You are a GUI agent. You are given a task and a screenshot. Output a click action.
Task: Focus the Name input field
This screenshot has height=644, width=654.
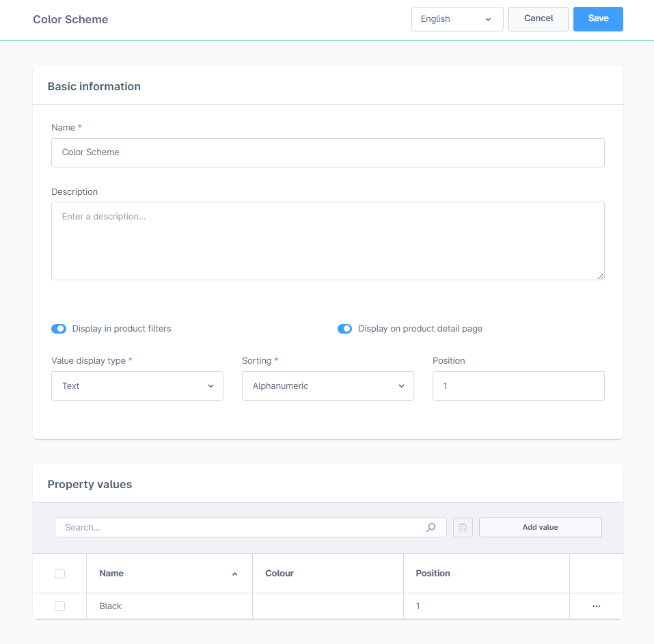tap(327, 152)
